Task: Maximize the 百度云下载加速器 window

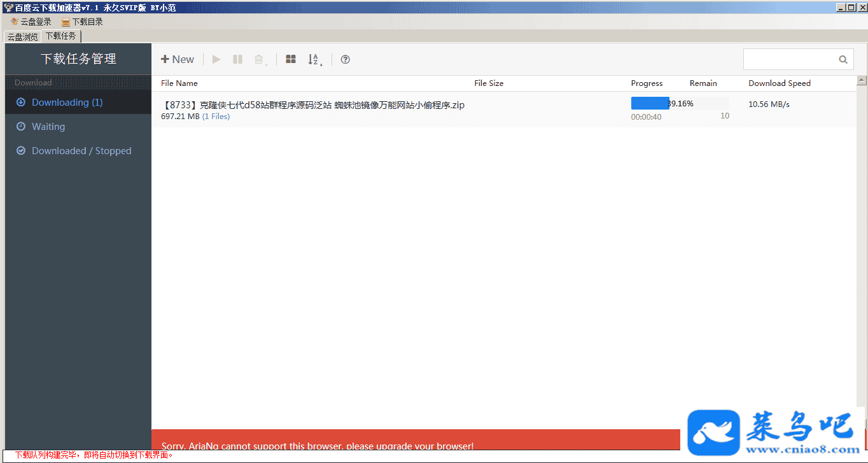Action: [851, 8]
